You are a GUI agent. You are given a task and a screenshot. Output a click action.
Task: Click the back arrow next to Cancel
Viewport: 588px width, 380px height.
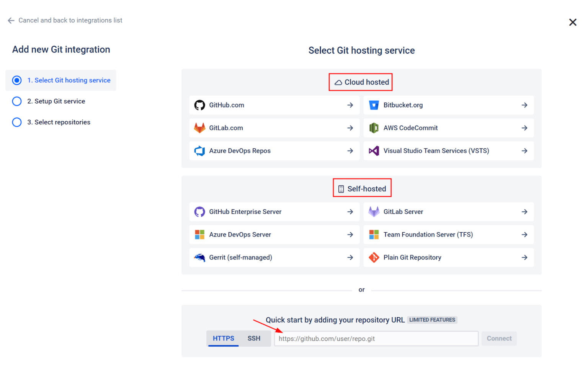pyautogui.click(x=11, y=20)
